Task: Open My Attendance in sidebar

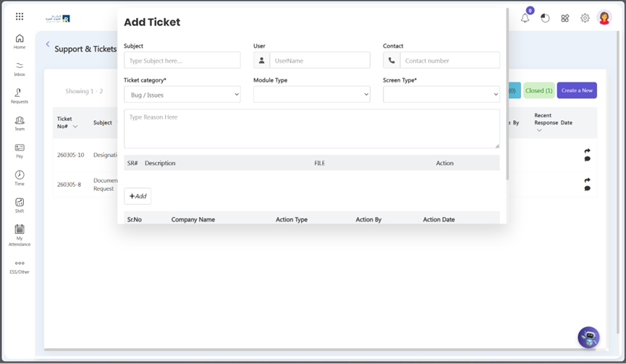Action: [20, 234]
